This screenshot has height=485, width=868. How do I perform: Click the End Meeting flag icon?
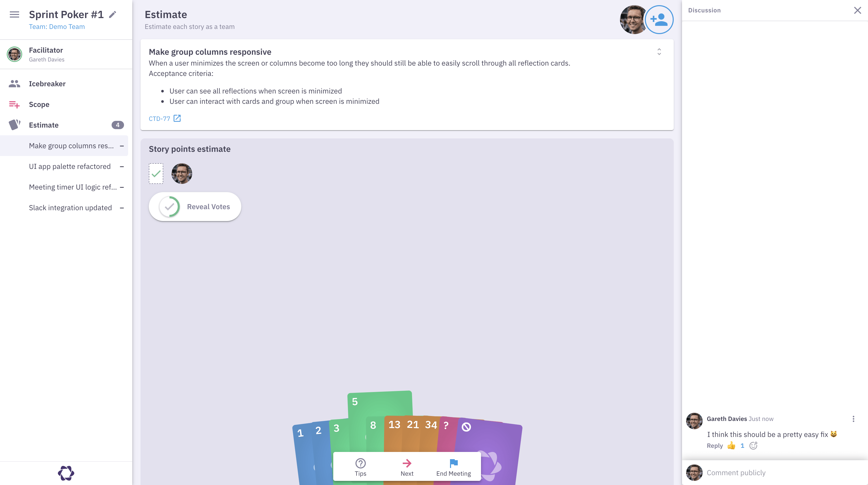[x=453, y=466]
